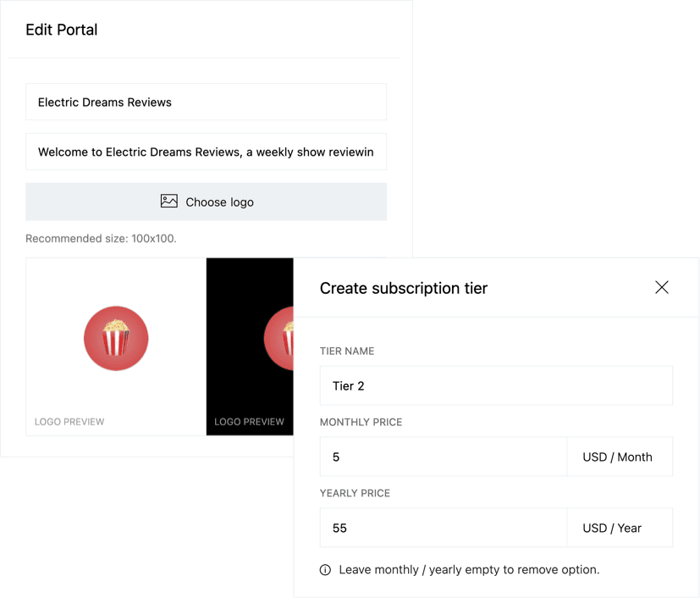The image size is (700, 598).
Task: Select the Electric Dreams Reviews title field
Action: pos(206,102)
